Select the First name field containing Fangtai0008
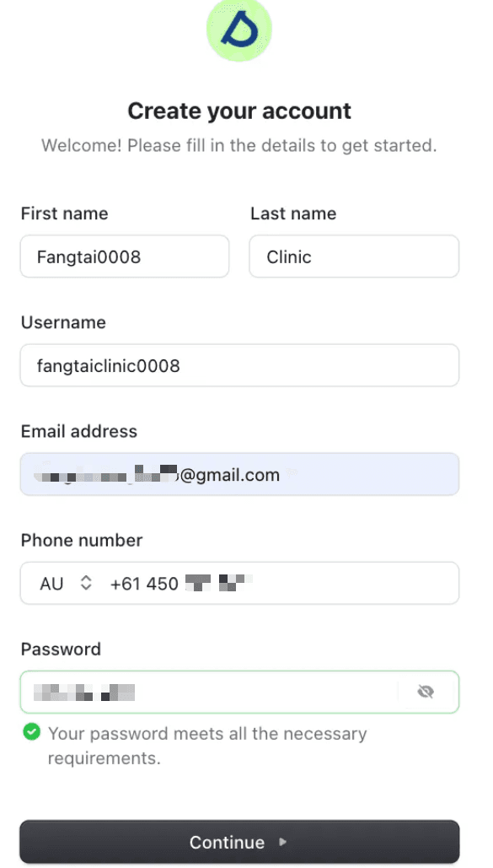The width and height of the screenshot is (493, 868). pos(124,256)
